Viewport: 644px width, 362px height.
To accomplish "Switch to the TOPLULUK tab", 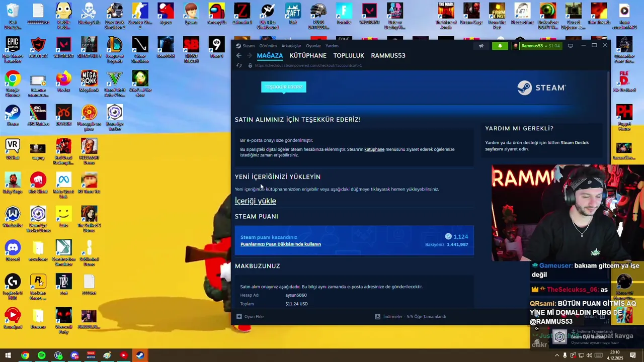I will pyautogui.click(x=349, y=55).
